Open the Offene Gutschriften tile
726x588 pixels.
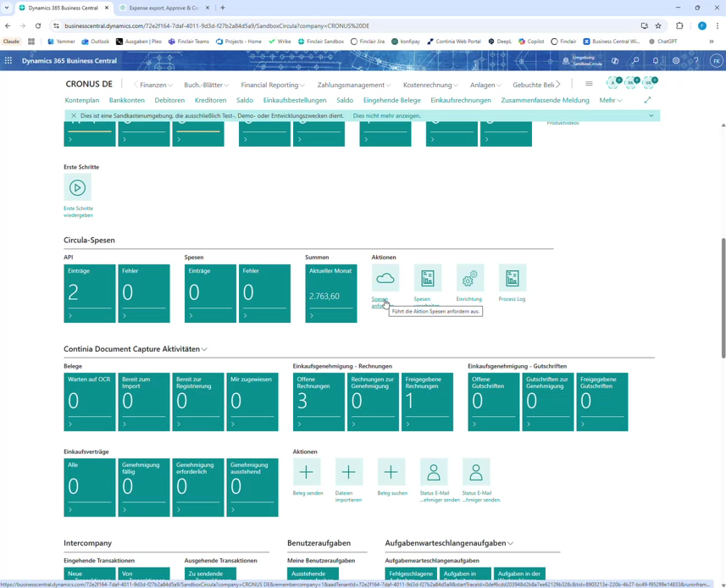coord(494,402)
